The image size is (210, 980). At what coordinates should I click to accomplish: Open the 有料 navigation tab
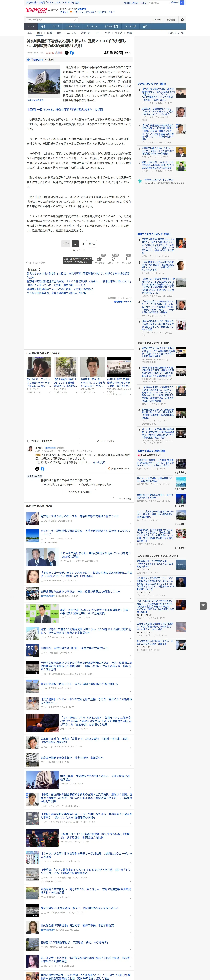pos(145,27)
